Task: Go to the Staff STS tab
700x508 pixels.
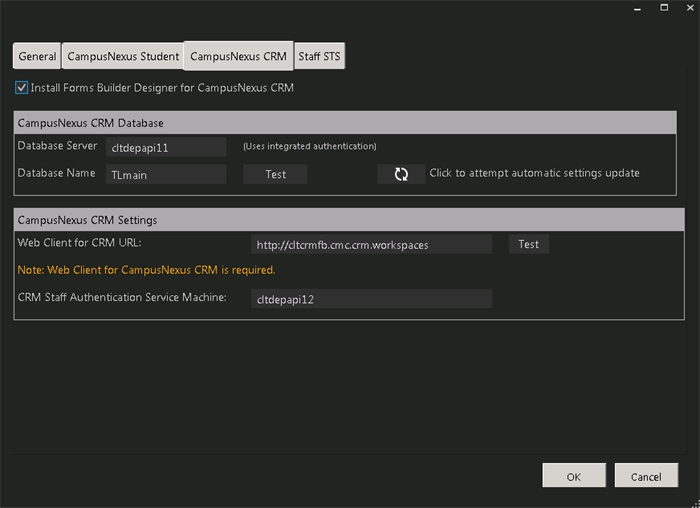Action: (x=319, y=56)
